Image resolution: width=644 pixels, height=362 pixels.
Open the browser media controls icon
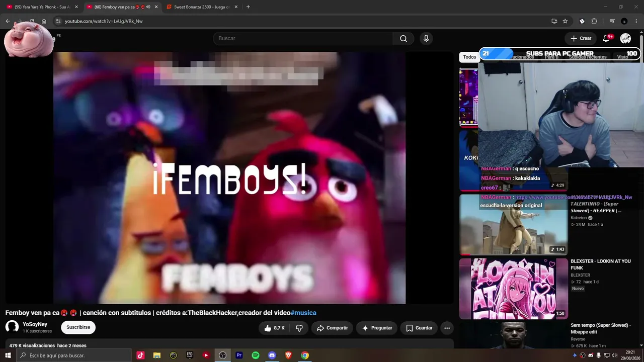612,21
